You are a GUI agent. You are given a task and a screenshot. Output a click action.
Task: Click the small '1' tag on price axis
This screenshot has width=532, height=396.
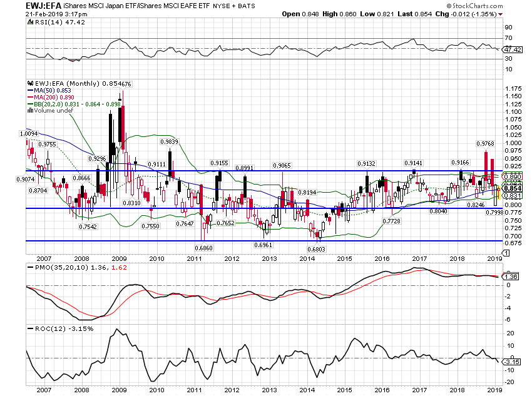point(506,253)
